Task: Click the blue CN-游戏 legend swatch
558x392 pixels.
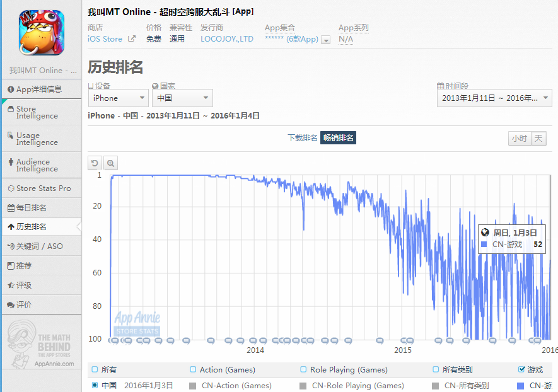Action: tap(520, 386)
